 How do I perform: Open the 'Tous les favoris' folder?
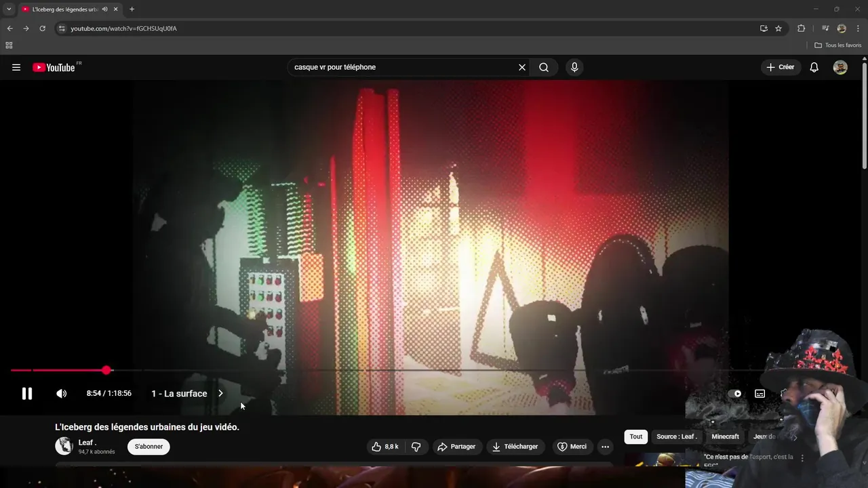click(x=838, y=45)
